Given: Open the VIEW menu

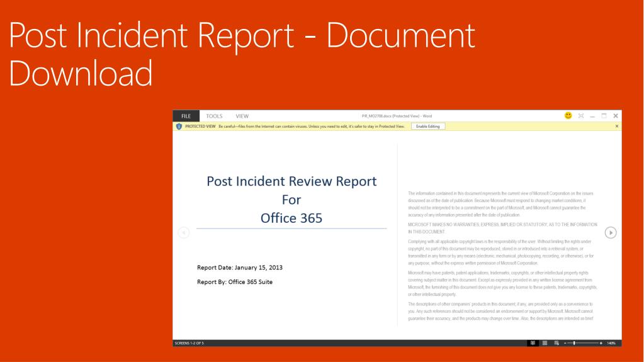Looking at the screenshot, I should click(x=242, y=116).
